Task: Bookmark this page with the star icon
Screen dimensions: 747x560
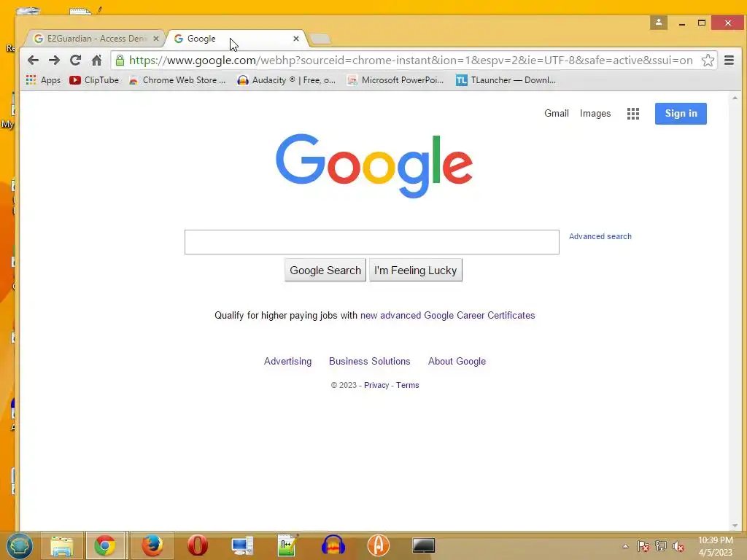Action: coord(708,60)
